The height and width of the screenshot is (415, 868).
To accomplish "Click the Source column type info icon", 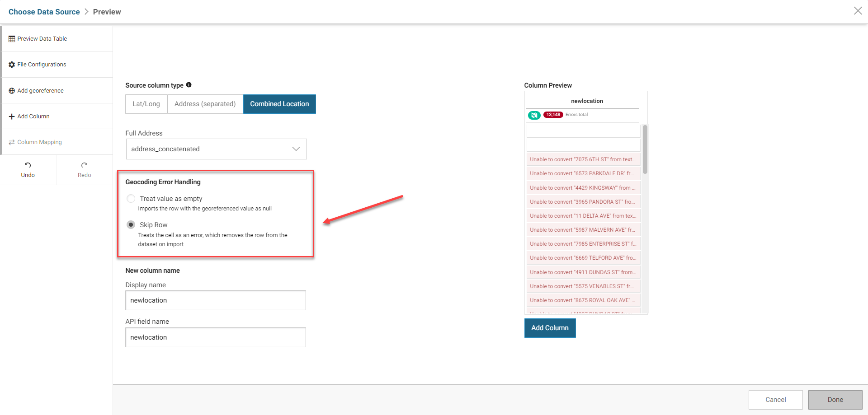I will (189, 85).
